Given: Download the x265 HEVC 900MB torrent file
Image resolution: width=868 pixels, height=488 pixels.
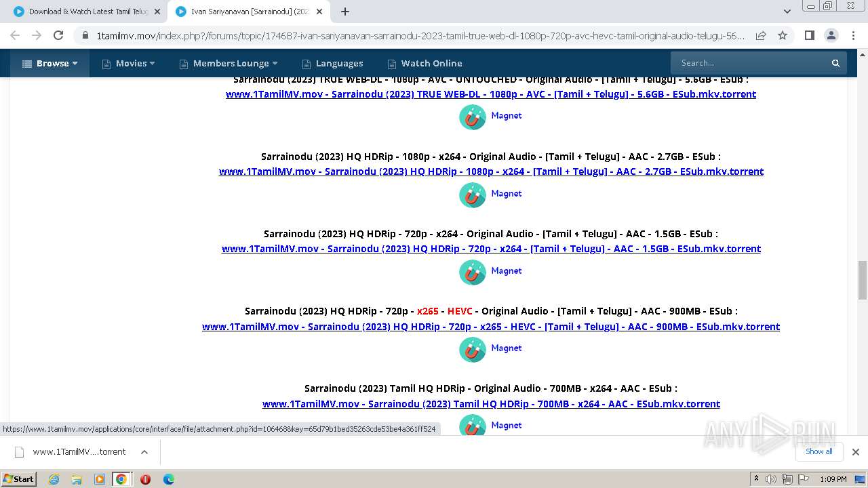Looking at the screenshot, I should coord(491,327).
